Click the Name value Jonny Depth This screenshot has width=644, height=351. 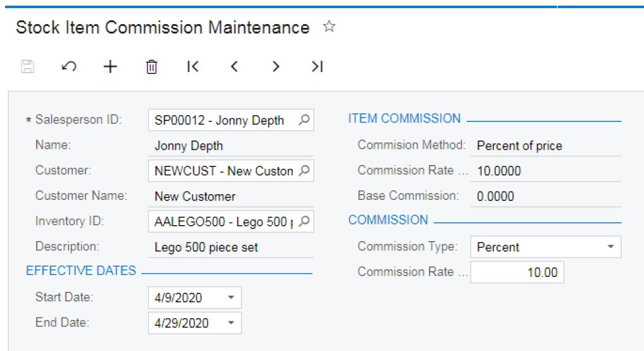[189, 145]
